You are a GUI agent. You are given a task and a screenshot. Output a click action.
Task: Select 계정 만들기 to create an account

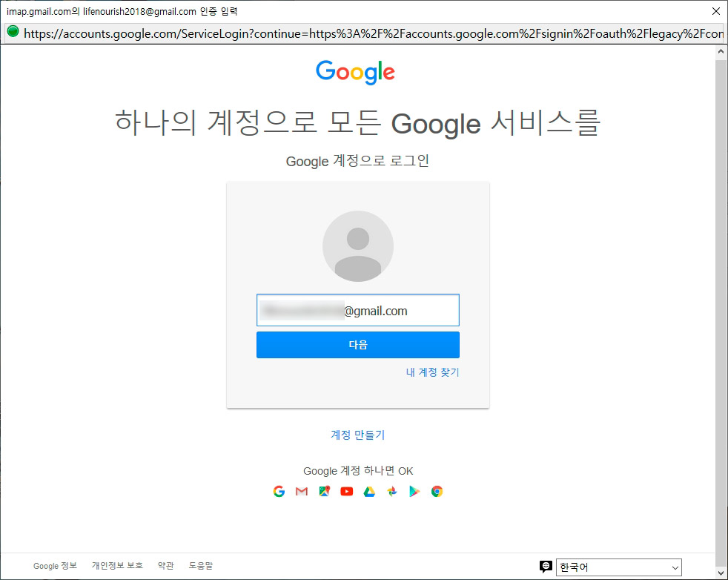tap(358, 435)
